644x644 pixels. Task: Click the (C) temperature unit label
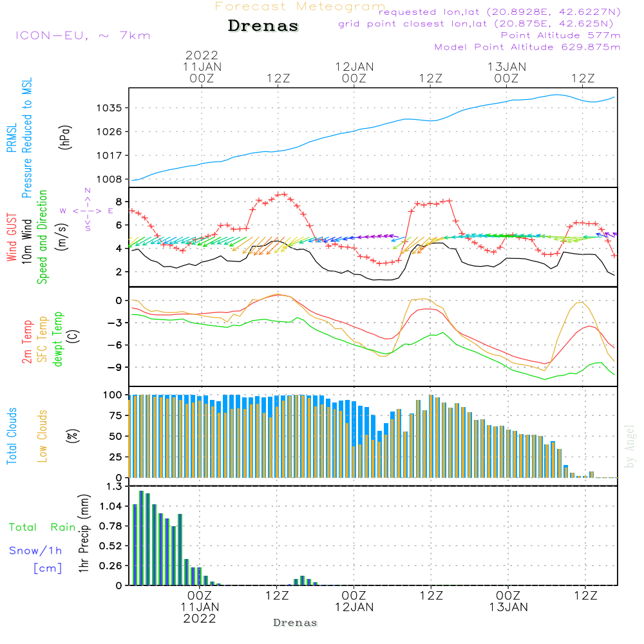tap(73, 336)
